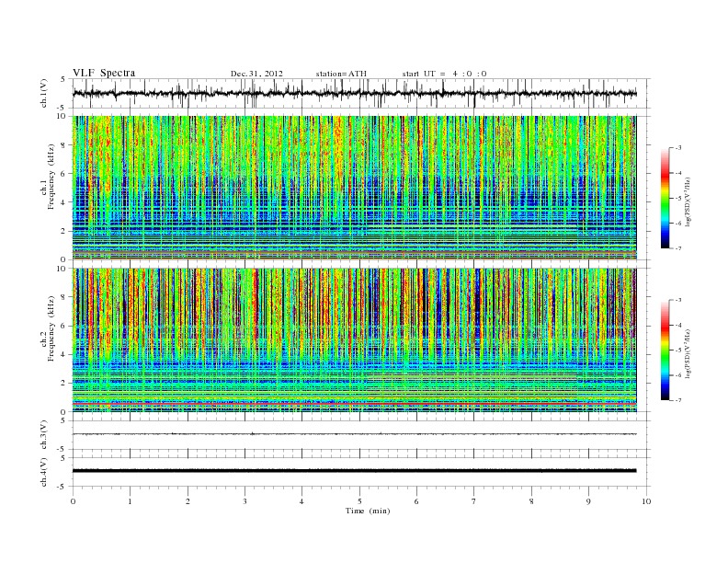728x563 pixels.
Task: Click the time axis tick label '2'
Action: [x=188, y=501]
